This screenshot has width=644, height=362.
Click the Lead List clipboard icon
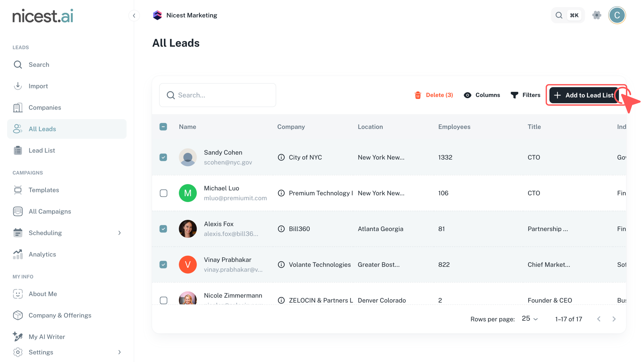point(18,150)
